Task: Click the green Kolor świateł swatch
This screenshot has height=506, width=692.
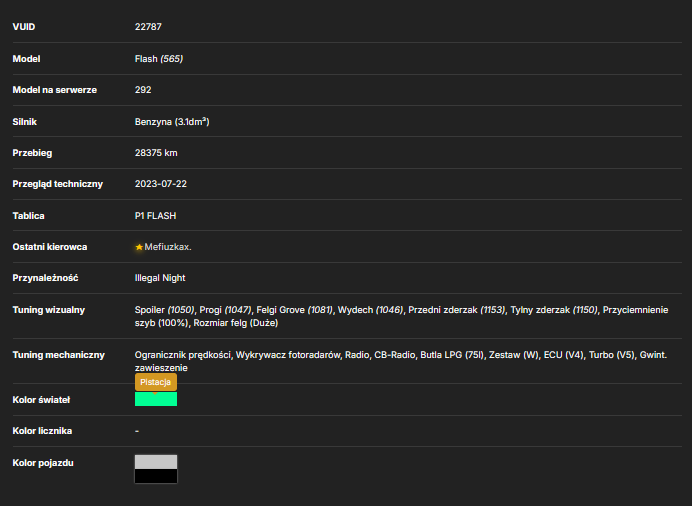Action: coord(156,399)
